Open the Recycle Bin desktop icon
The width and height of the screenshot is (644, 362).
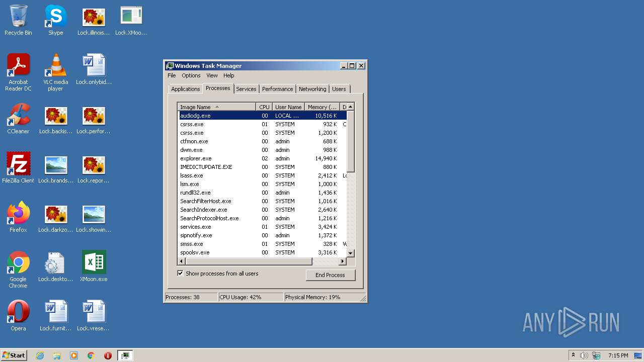click(x=18, y=20)
